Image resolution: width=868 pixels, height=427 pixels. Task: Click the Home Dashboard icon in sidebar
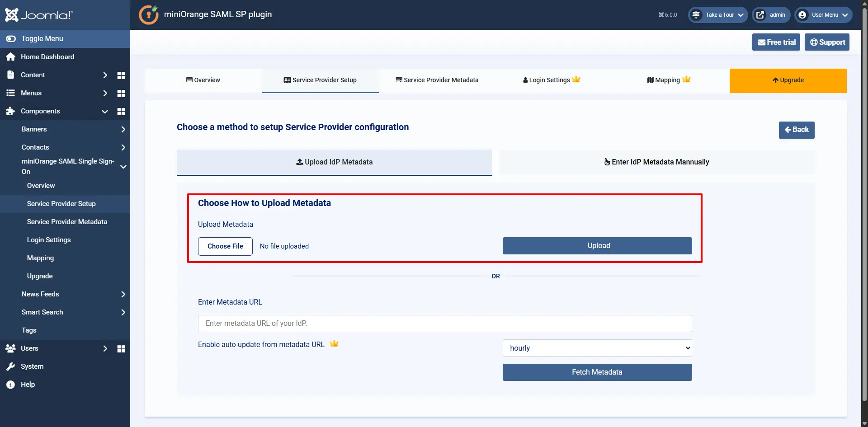tap(10, 56)
